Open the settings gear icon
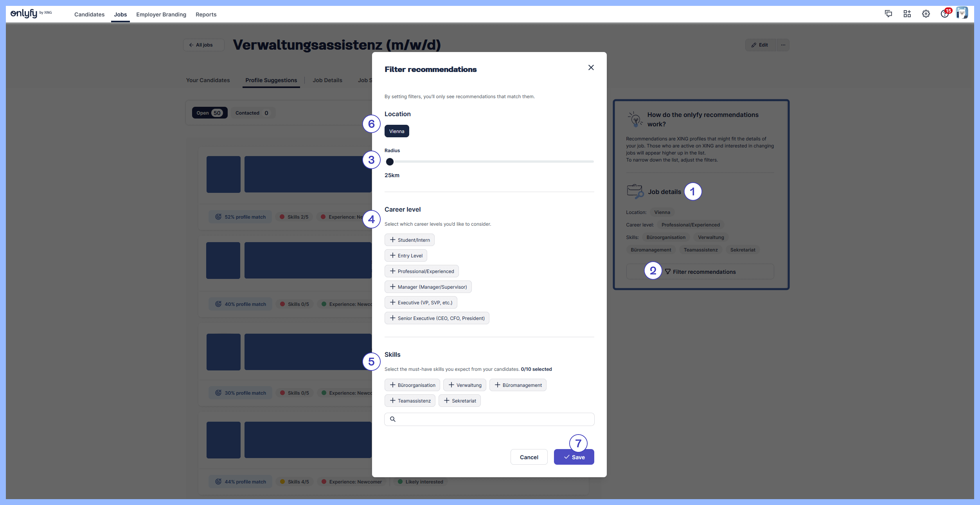 tap(926, 14)
